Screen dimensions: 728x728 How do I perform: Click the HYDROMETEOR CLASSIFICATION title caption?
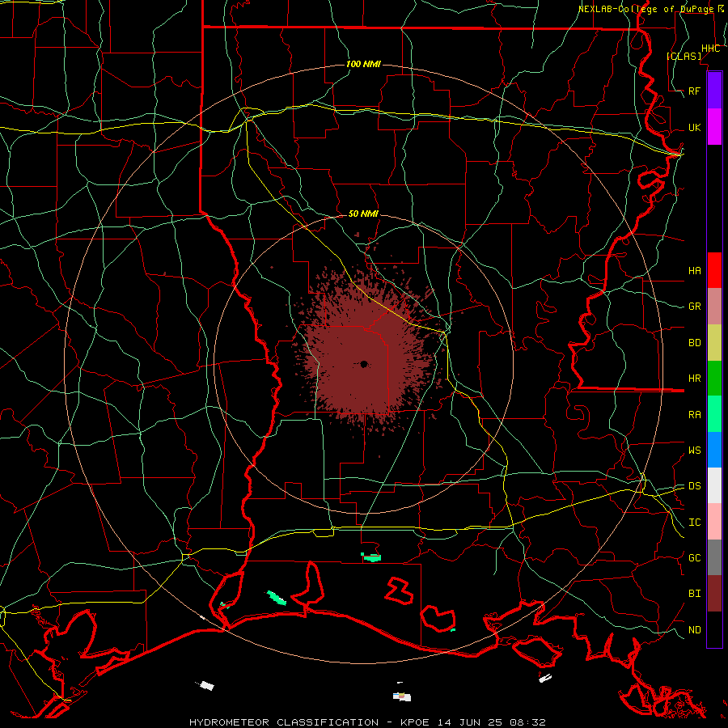coord(367,722)
